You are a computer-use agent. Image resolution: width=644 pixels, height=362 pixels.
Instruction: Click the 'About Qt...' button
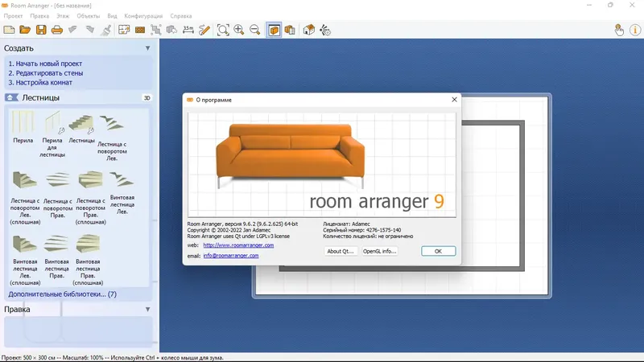click(340, 251)
